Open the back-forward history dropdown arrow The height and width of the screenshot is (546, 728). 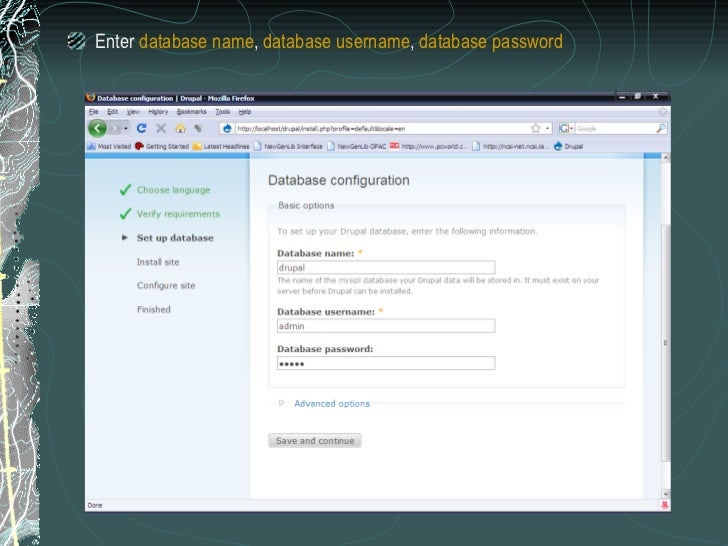coord(126,129)
